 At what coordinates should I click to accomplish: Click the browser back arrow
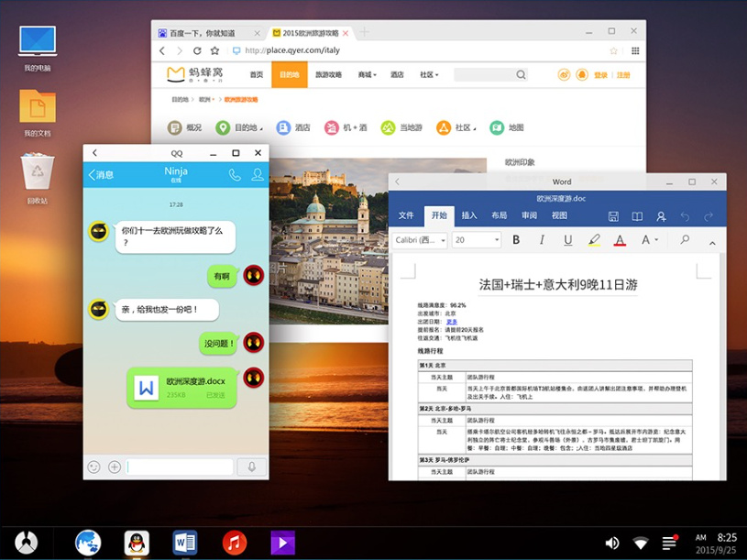(162, 50)
